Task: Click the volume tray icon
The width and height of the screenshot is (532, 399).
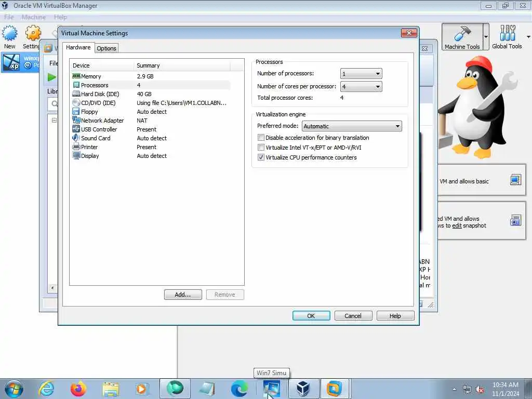Action: [480, 390]
